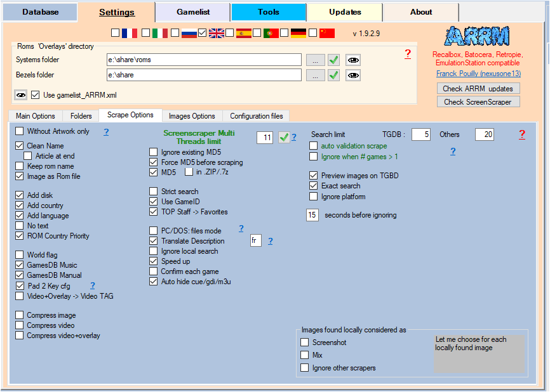
Task: Click Check ARRM updates button
Action: [x=478, y=88]
